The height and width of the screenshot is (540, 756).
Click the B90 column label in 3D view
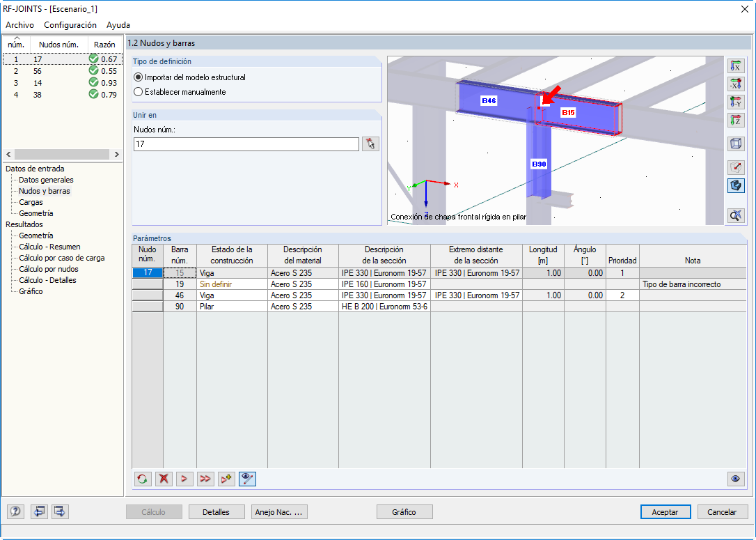539,164
